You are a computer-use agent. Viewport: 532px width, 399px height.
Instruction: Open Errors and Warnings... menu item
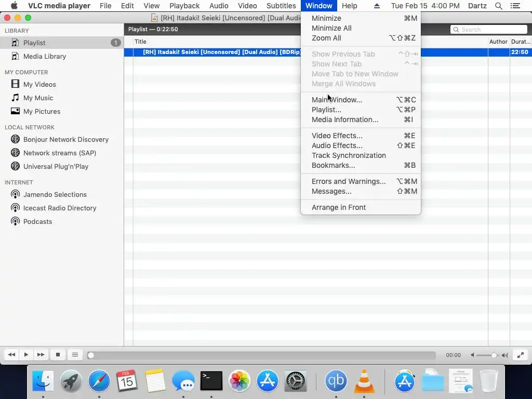pos(361,181)
